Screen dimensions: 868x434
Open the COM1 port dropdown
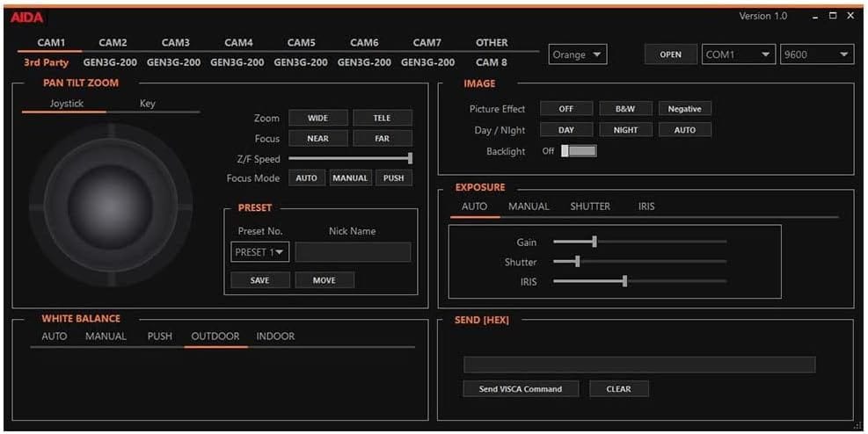[738, 54]
